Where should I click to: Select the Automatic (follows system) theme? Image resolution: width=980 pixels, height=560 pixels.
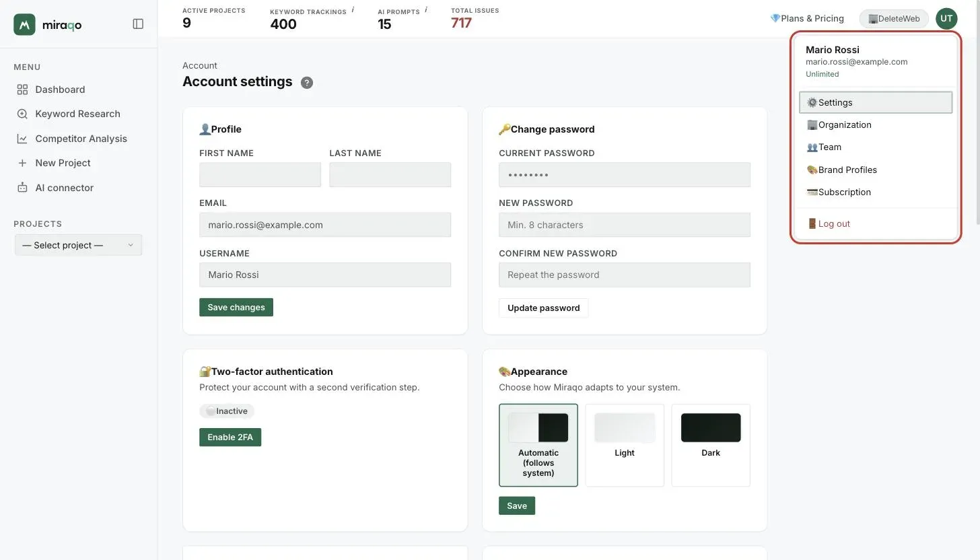click(x=538, y=445)
